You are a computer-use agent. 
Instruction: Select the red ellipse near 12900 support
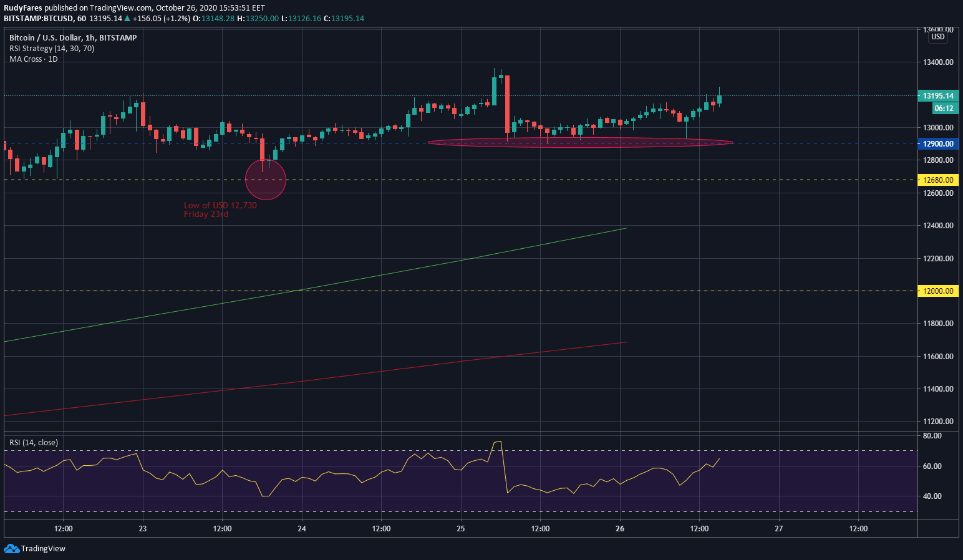coord(580,143)
